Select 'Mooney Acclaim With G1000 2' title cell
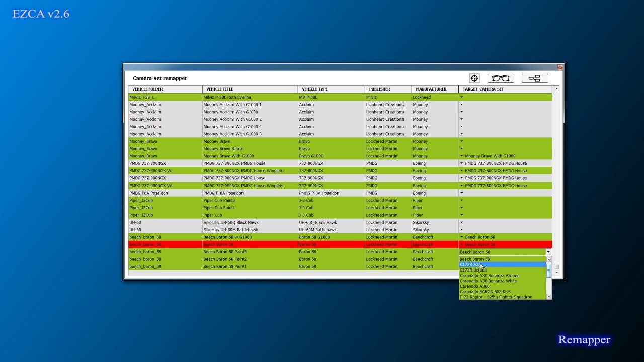This screenshot has width=644, height=362. [x=250, y=119]
